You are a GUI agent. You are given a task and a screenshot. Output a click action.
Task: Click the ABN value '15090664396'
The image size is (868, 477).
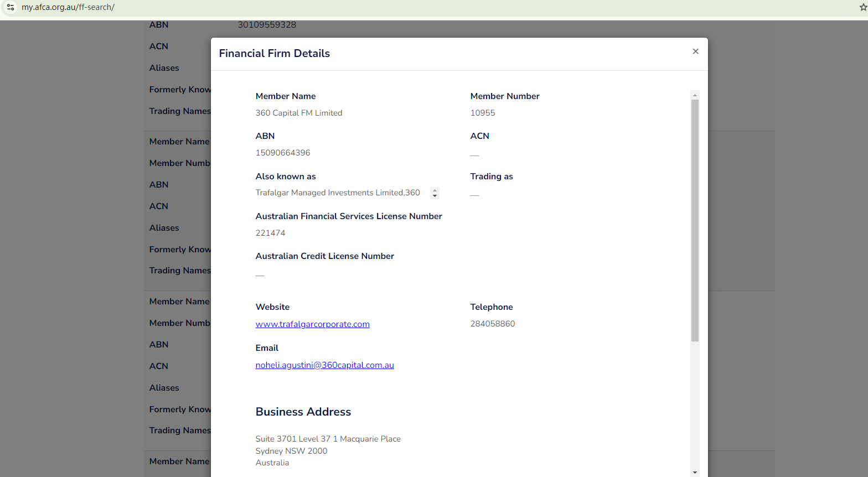[x=283, y=153]
